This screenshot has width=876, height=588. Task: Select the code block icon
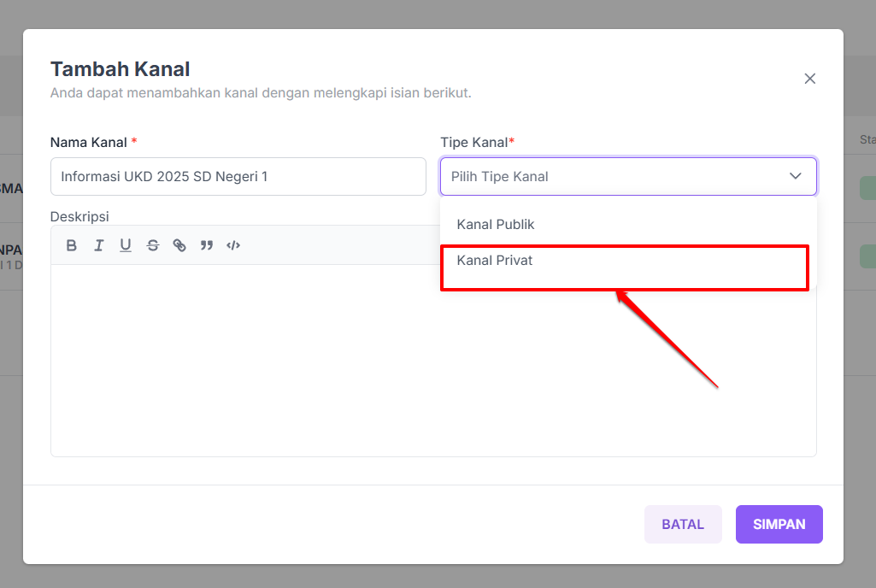click(233, 245)
